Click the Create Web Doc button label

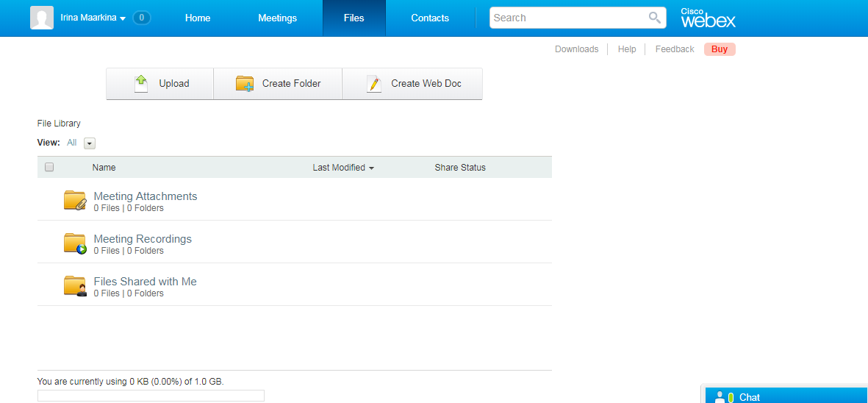(x=426, y=84)
